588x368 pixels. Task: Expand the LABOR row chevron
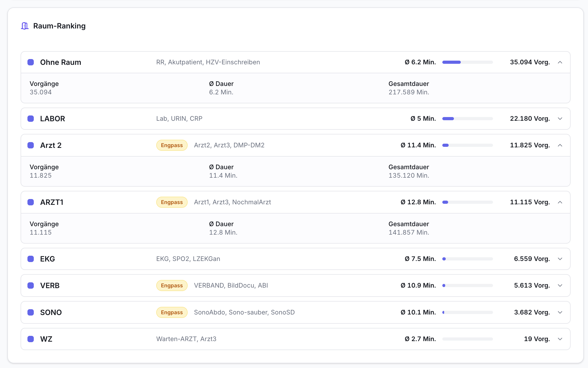point(560,119)
